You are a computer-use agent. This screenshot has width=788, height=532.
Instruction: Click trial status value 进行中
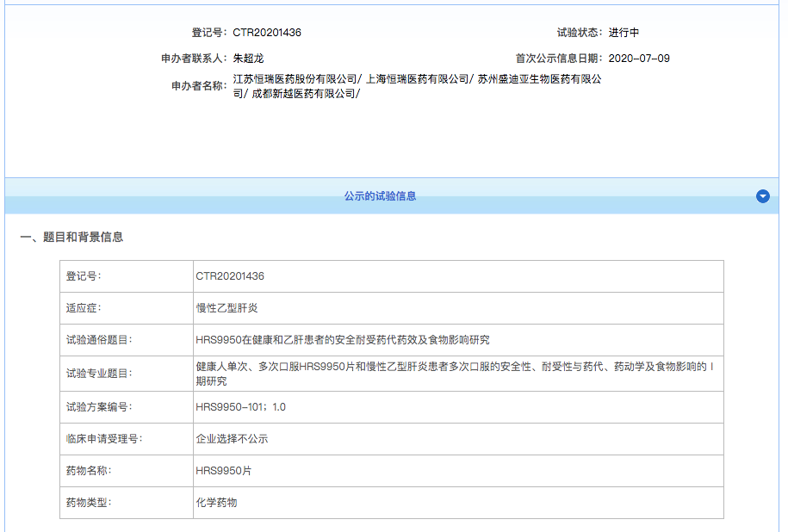(x=624, y=33)
